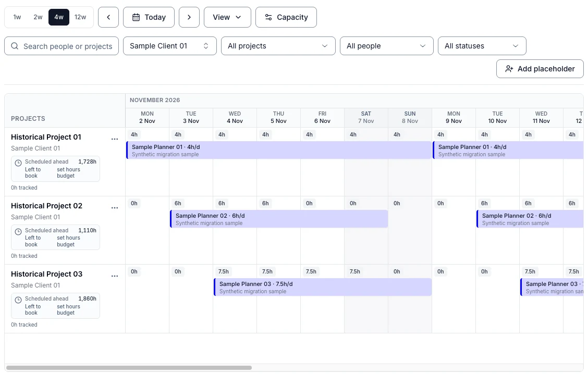This screenshot has width=588, height=374.
Task: Click clock icon in Historical Project 02 budget card
Action: [18, 232]
